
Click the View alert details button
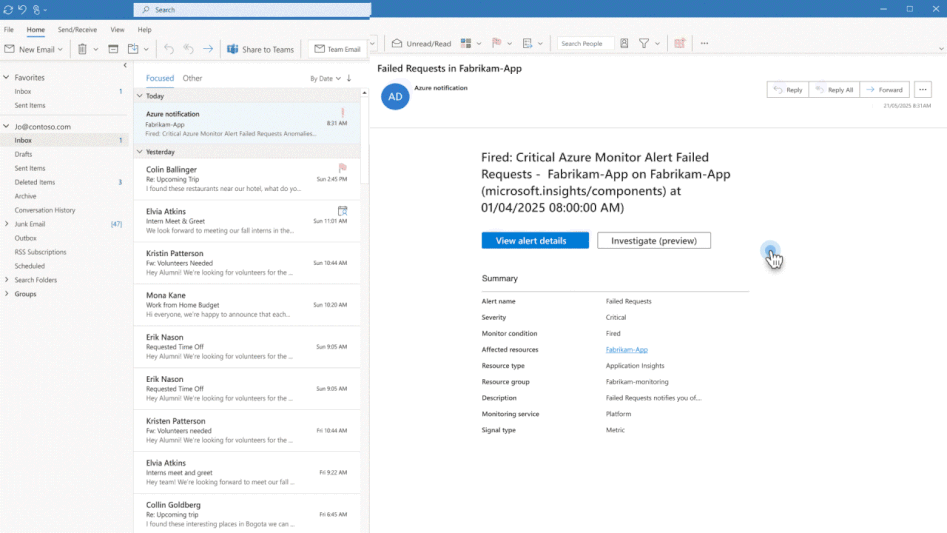pos(535,241)
